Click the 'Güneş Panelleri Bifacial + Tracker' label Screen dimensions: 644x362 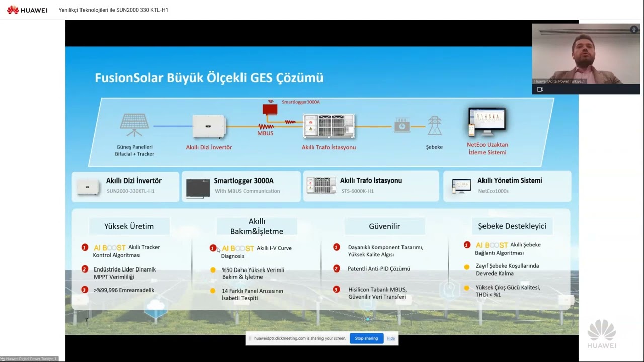134,150
